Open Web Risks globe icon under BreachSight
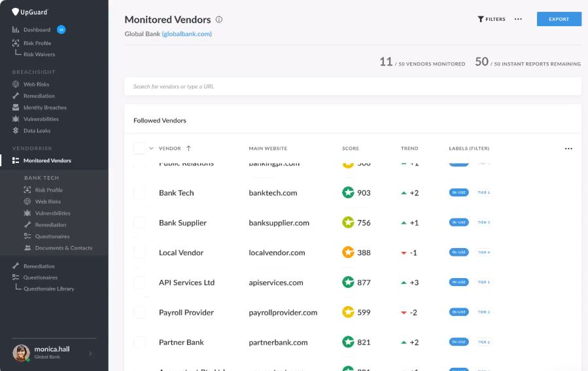588x371 pixels. click(16, 84)
